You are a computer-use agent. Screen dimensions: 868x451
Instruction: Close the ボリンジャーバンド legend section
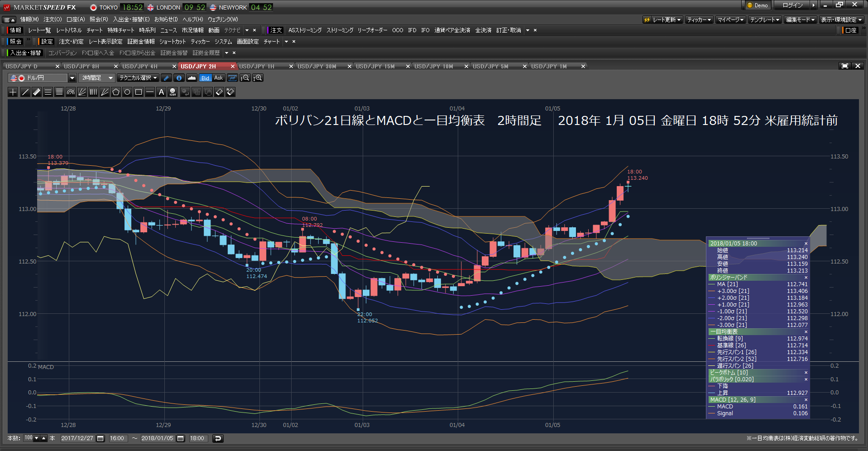806,278
